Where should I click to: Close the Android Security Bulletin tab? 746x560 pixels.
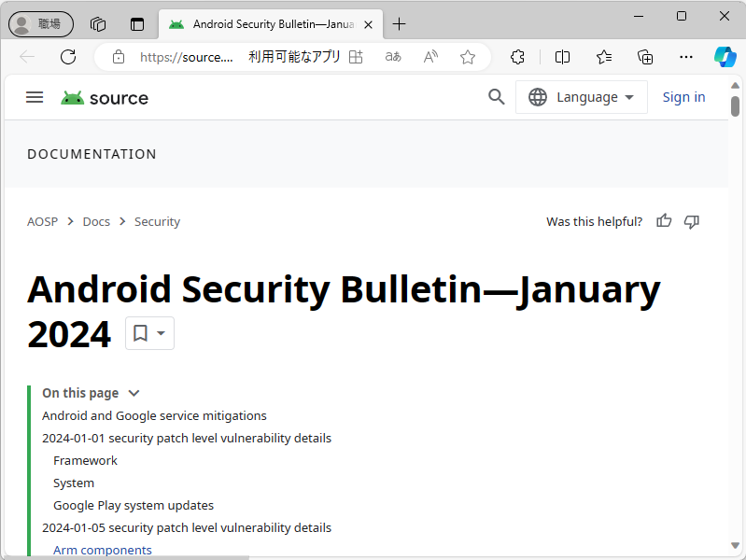click(368, 25)
